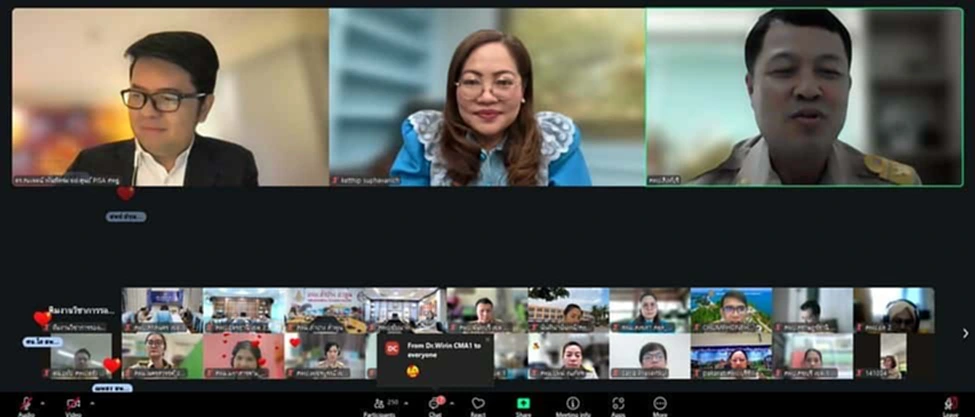Screen dimensions: 975x417
Task: Expand the video options arrow beside Video
Action: tap(92, 402)
